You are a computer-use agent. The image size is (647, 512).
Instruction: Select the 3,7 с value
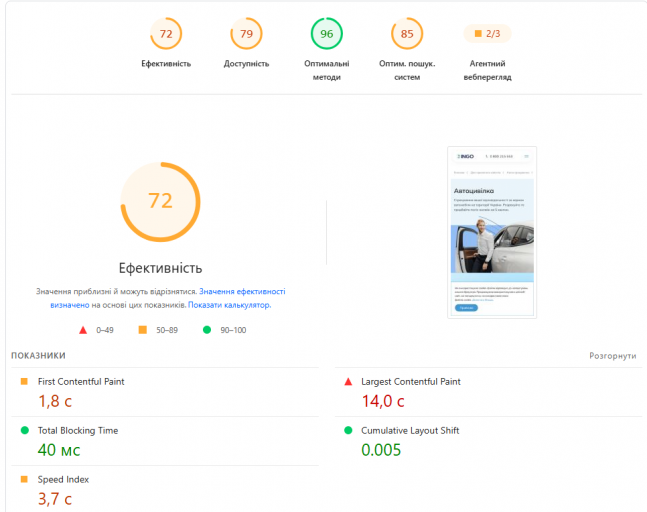[55, 499]
